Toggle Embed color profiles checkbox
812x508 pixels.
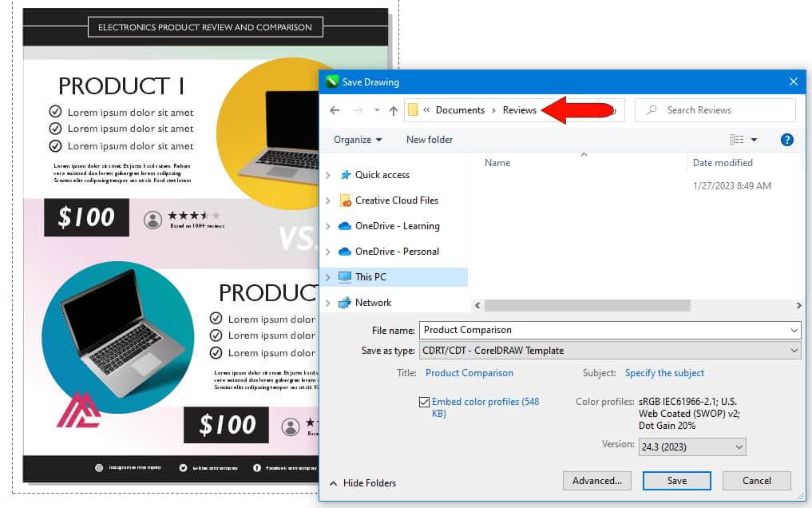point(424,403)
